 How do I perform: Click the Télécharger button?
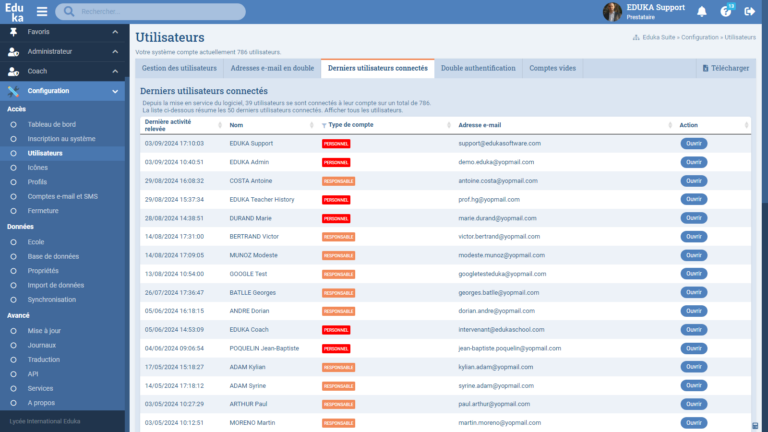(x=726, y=68)
